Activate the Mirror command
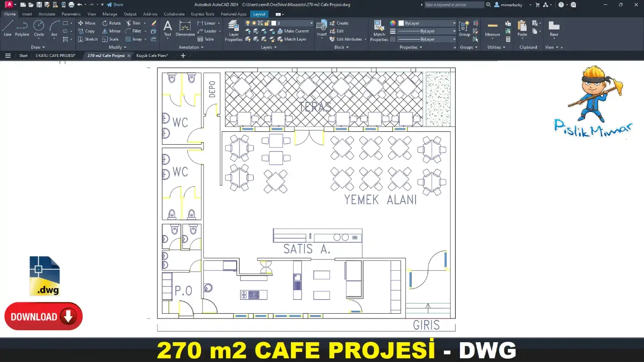The height and width of the screenshot is (362, 644). pos(111,31)
